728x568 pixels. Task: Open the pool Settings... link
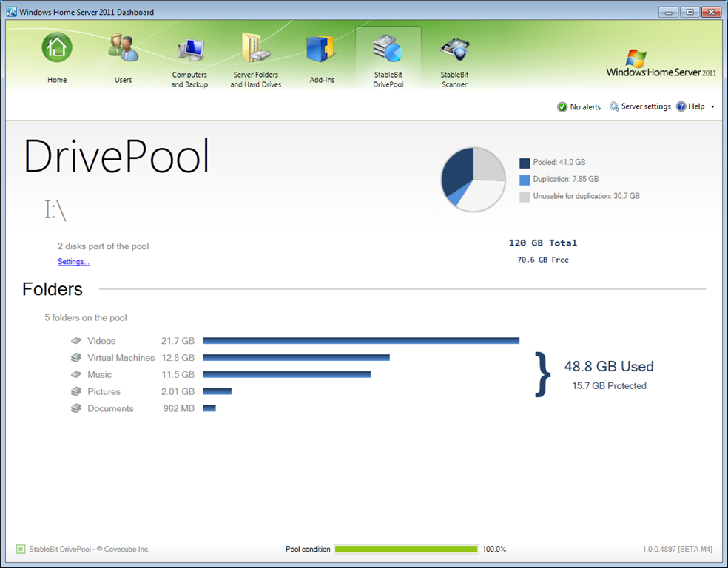point(73,262)
